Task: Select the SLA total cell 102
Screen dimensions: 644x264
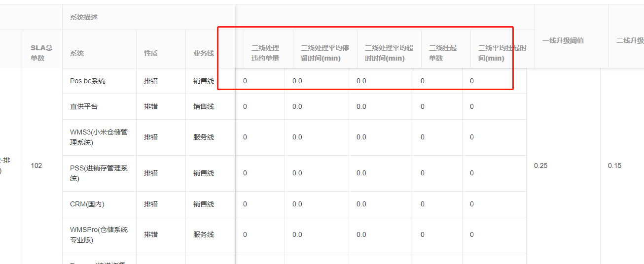Action: pos(36,166)
